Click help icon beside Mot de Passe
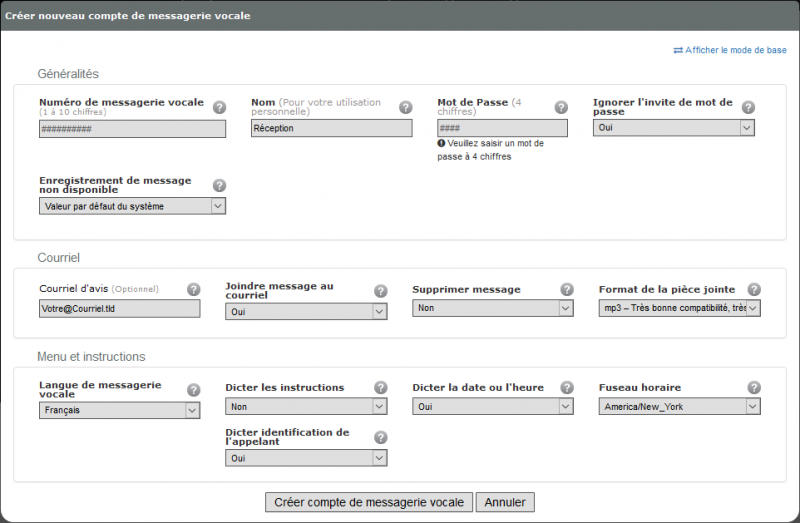 pyautogui.click(x=561, y=107)
